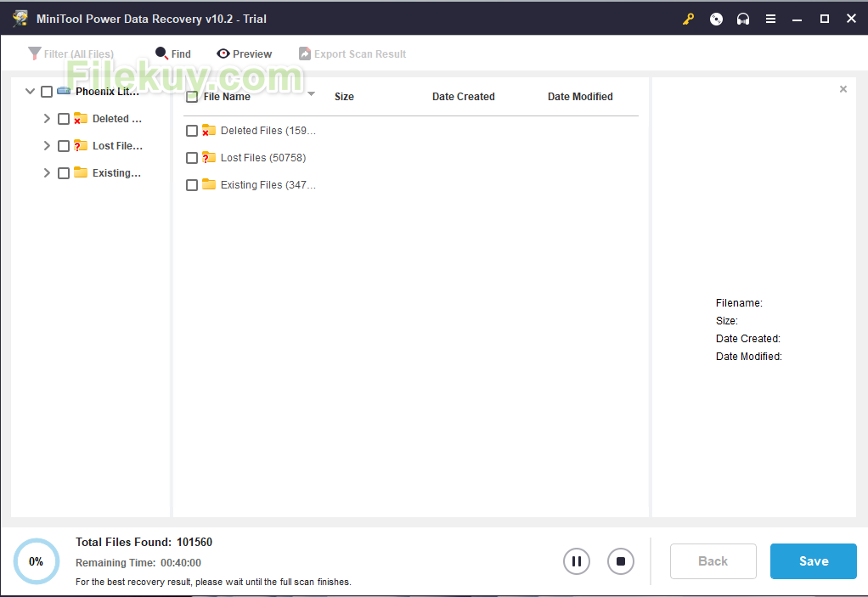Open the hamburger menu
Image resolution: width=868 pixels, height=597 pixels.
click(770, 20)
